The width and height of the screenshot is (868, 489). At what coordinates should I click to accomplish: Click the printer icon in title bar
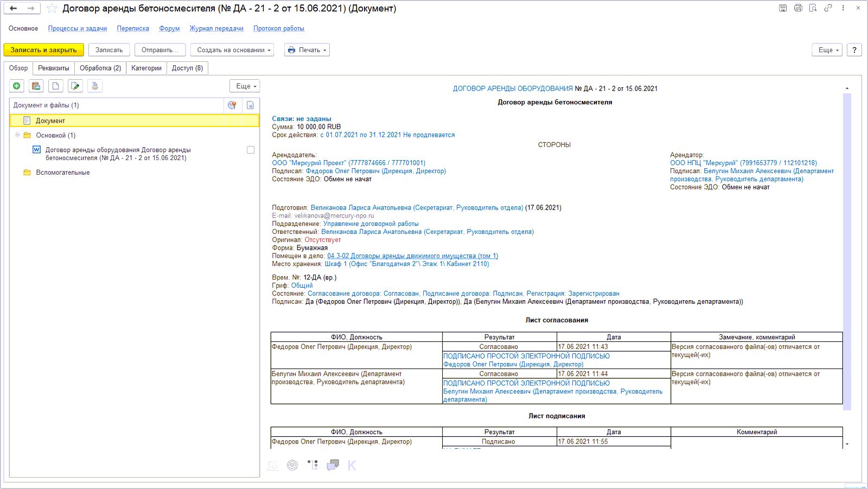tap(798, 8)
